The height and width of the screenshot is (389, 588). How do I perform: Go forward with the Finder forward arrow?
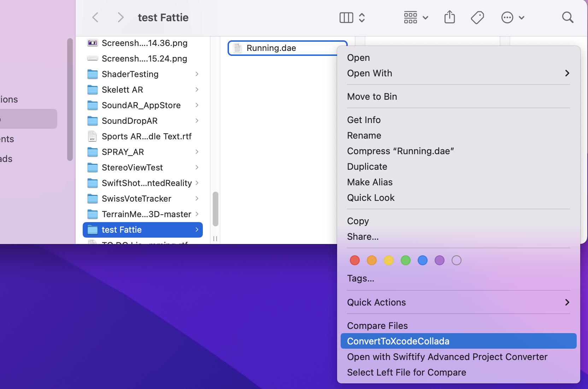[120, 17]
